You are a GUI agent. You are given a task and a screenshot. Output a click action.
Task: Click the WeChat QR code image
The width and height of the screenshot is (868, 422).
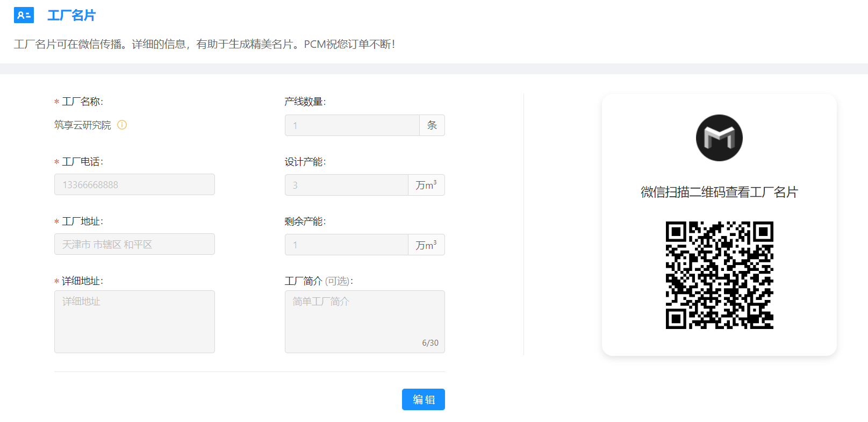[719, 275]
